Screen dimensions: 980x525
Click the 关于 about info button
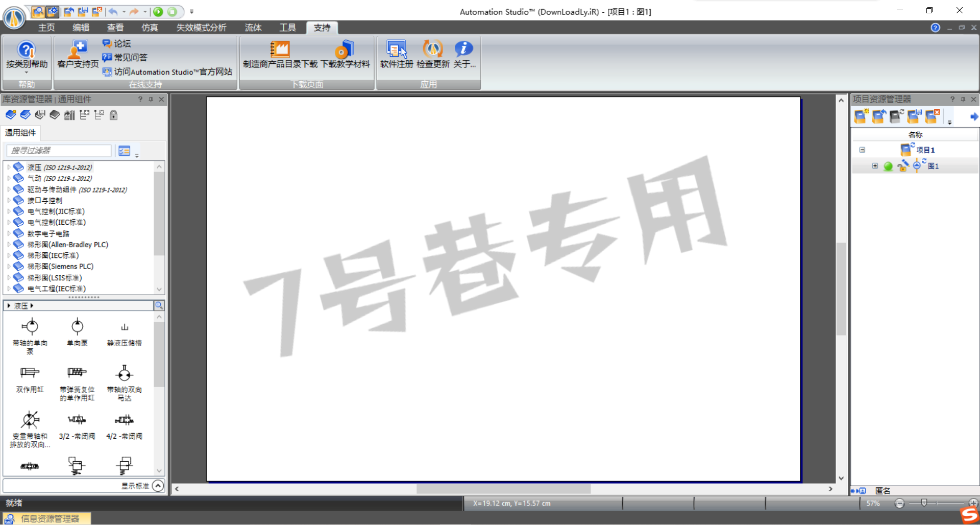pos(464,55)
